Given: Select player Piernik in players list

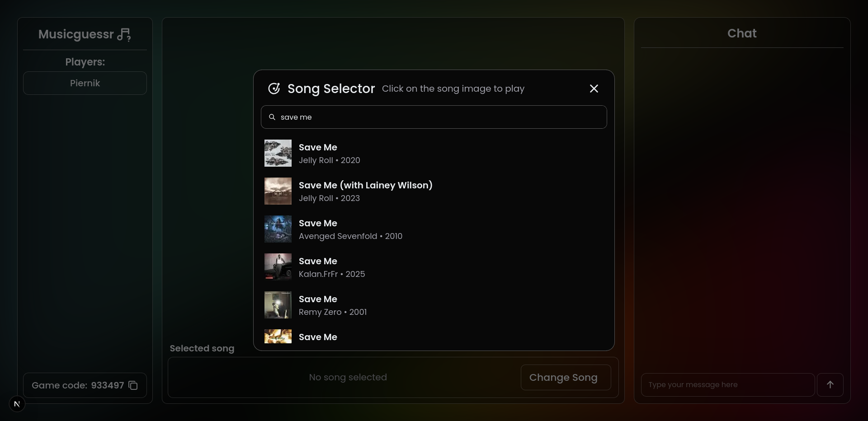Looking at the screenshot, I should [85, 83].
